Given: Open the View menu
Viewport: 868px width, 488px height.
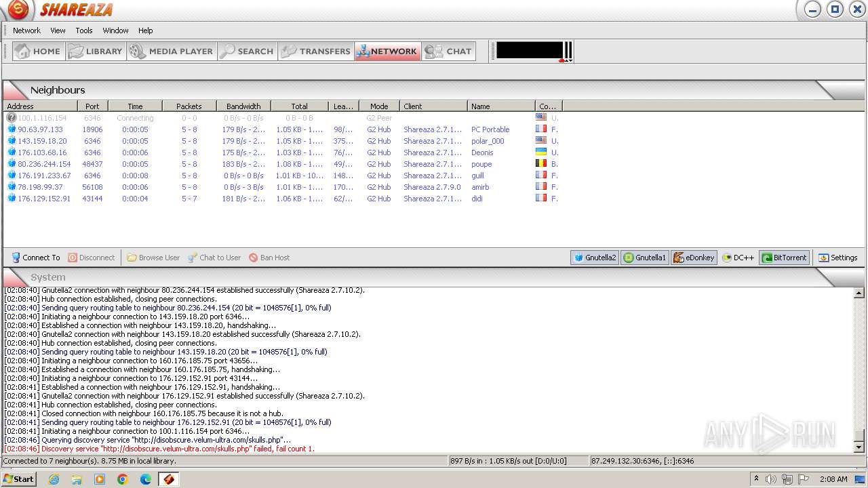Looking at the screenshot, I should point(58,30).
